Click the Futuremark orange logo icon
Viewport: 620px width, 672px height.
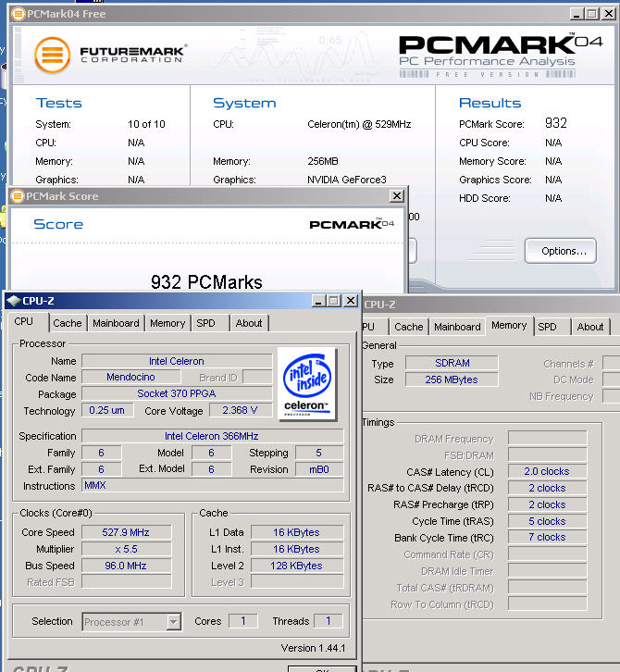(x=52, y=55)
